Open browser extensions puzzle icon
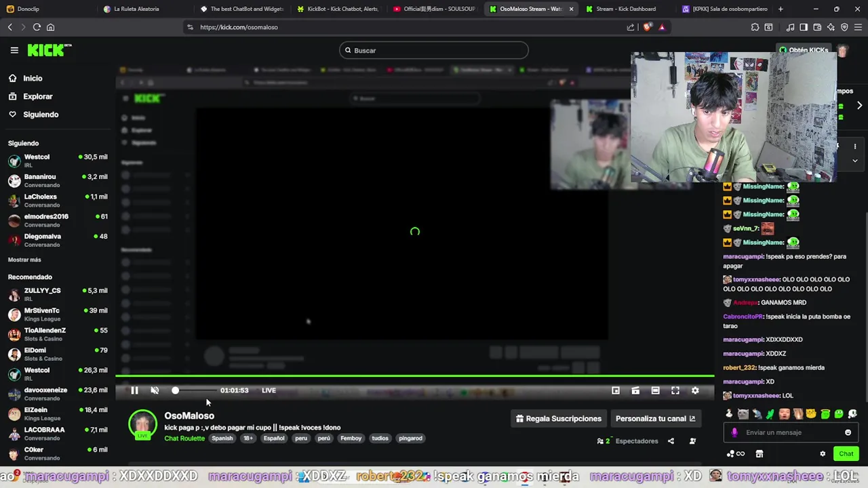868x488 pixels. tap(755, 27)
